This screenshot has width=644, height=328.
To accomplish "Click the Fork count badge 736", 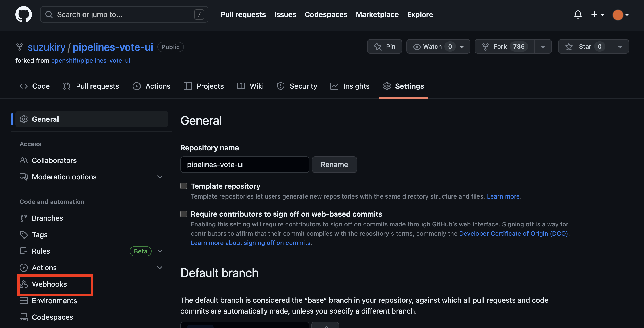I will [519, 47].
